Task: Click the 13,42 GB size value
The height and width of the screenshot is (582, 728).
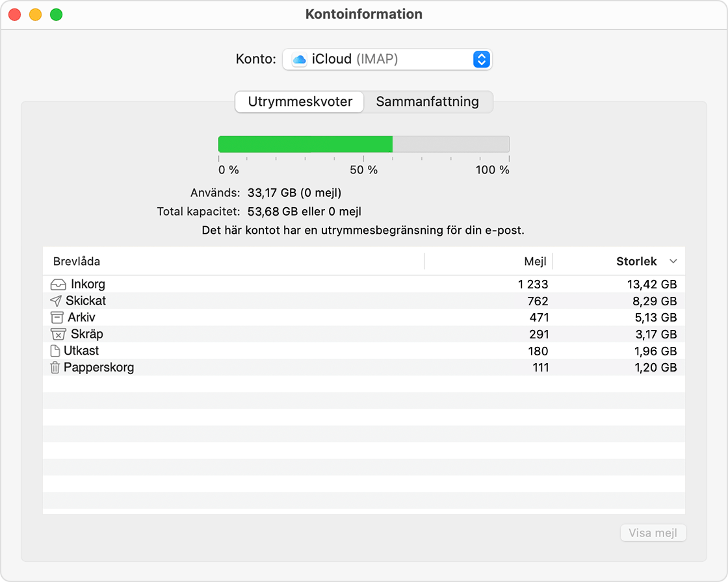Action: (x=652, y=284)
